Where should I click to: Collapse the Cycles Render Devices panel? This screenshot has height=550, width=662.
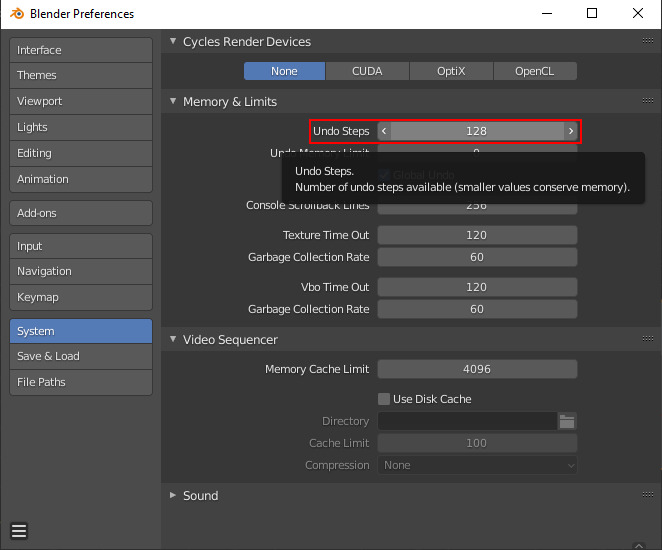click(173, 41)
